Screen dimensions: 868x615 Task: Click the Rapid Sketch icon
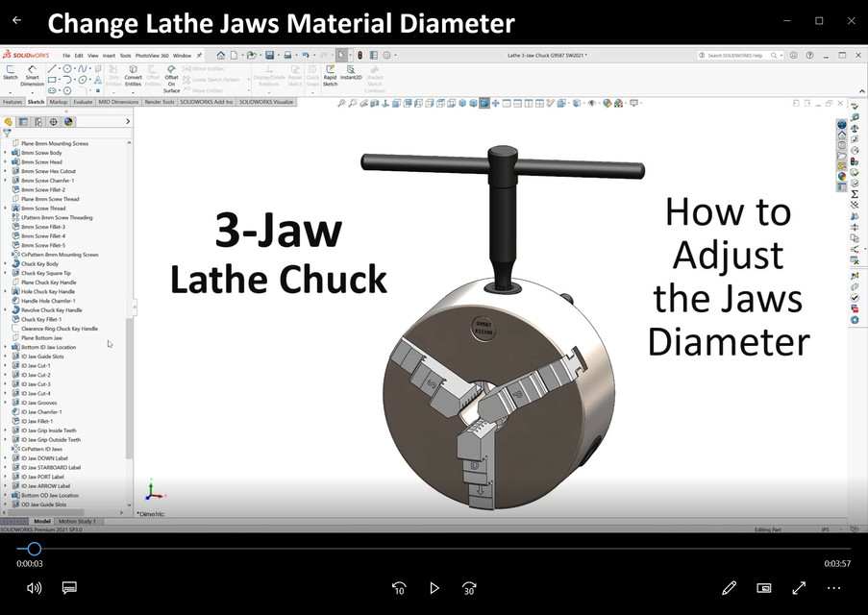tap(330, 75)
